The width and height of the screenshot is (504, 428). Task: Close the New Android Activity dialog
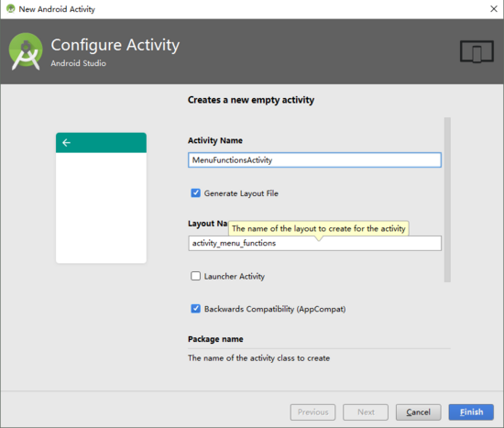[494, 8]
